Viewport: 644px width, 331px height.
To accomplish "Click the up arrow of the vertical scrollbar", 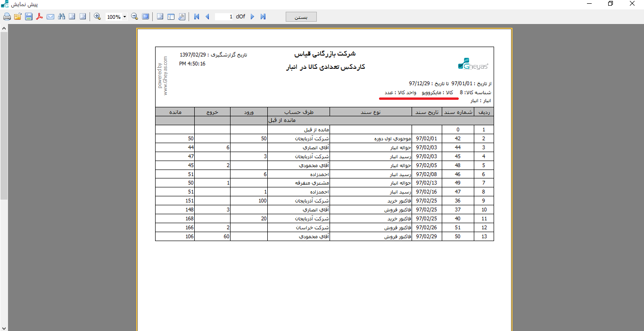I will click(4, 28).
